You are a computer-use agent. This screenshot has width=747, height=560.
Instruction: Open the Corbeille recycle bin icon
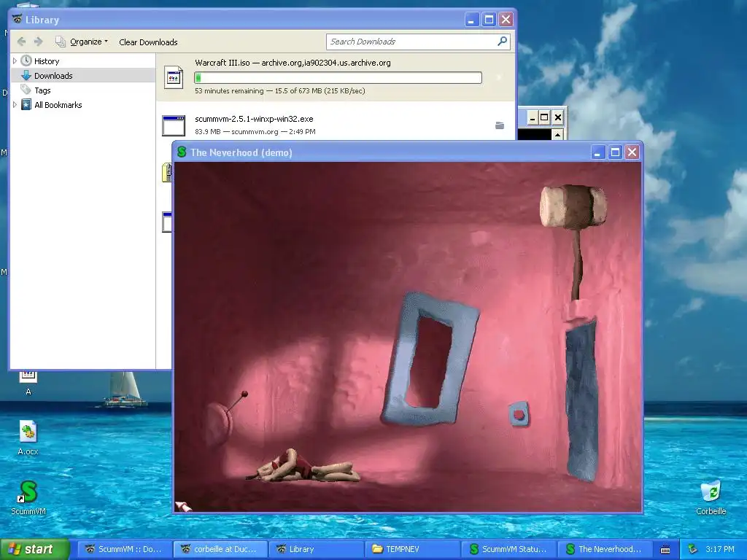(x=711, y=497)
